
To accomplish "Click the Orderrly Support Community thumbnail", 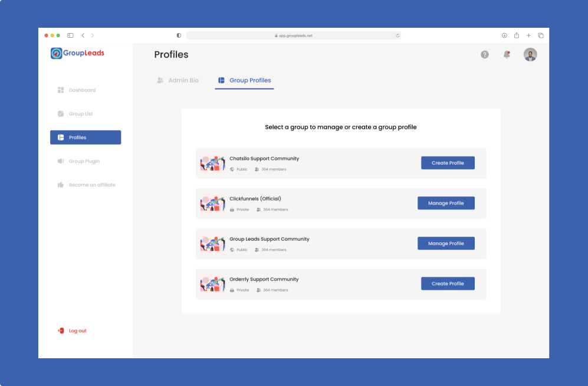I will (x=213, y=284).
